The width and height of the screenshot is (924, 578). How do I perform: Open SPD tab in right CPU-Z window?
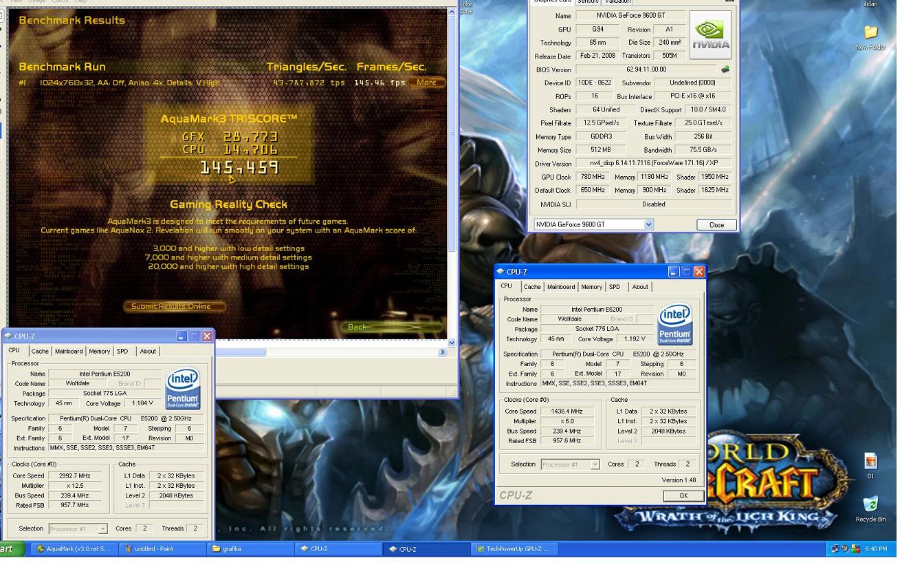pyautogui.click(x=615, y=287)
